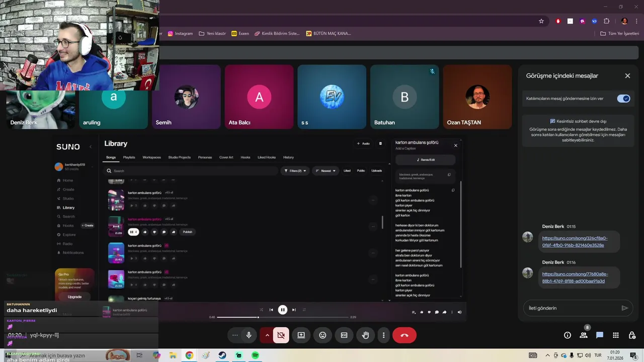Open Meet more options vertical dots
This screenshot has height=362, width=644.
(383, 335)
